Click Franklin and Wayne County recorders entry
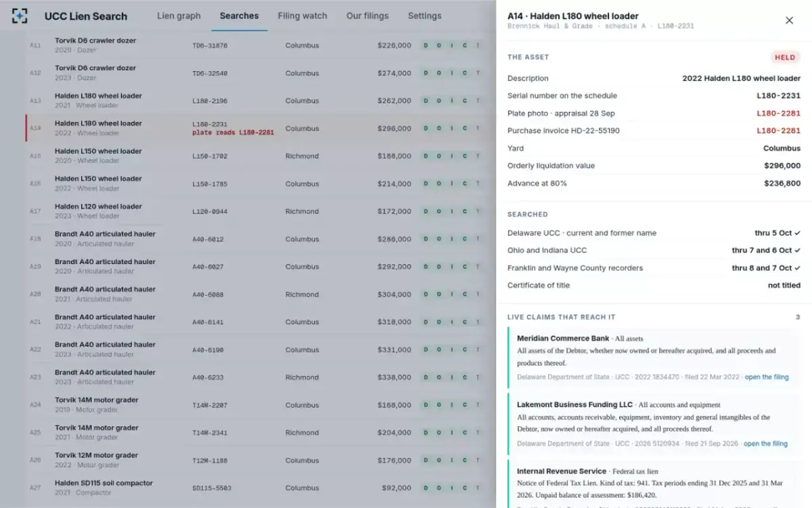Viewport: 812px width, 508px height. pyautogui.click(x=654, y=268)
